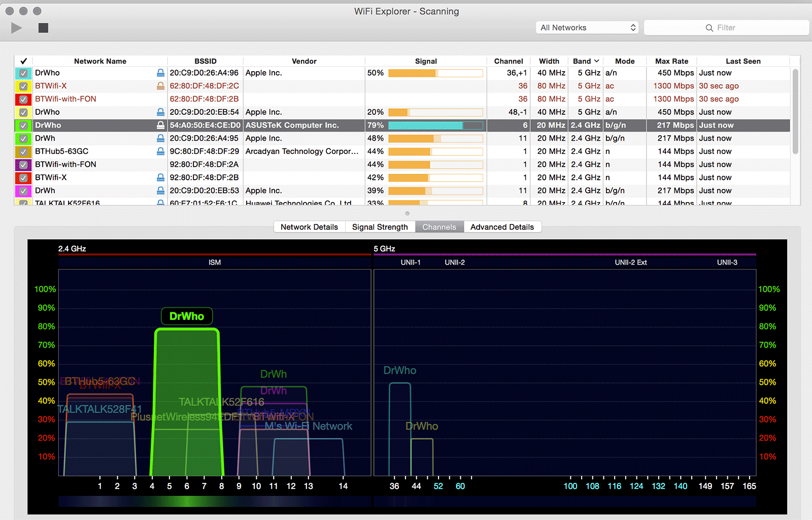Switch to Network Details tab
This screenshot has height=520, width=812.
(309, 227)
